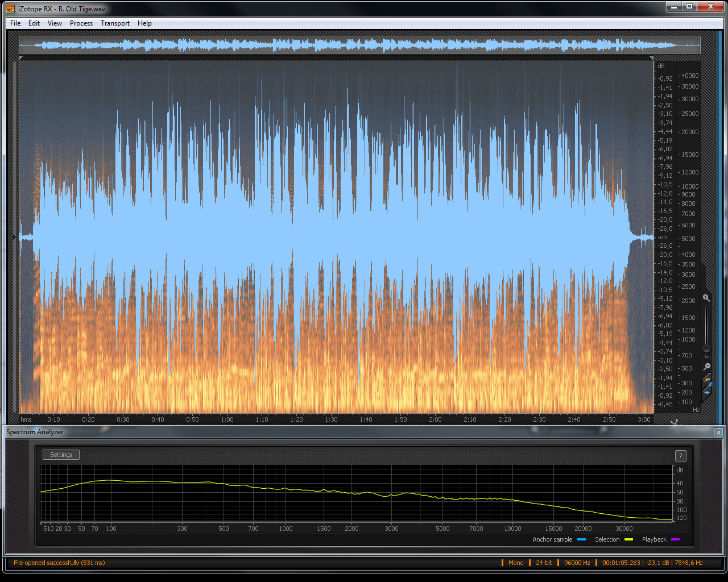Viewport: 728px width, 582px height.
Task: Click the iZotope RX title bar icon
Action: point(10,9)
